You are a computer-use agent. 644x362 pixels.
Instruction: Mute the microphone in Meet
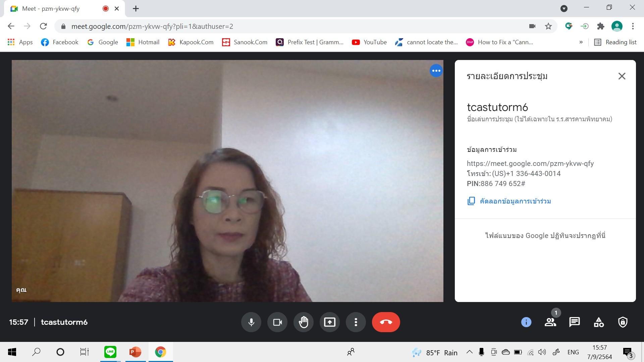point(251,322)
